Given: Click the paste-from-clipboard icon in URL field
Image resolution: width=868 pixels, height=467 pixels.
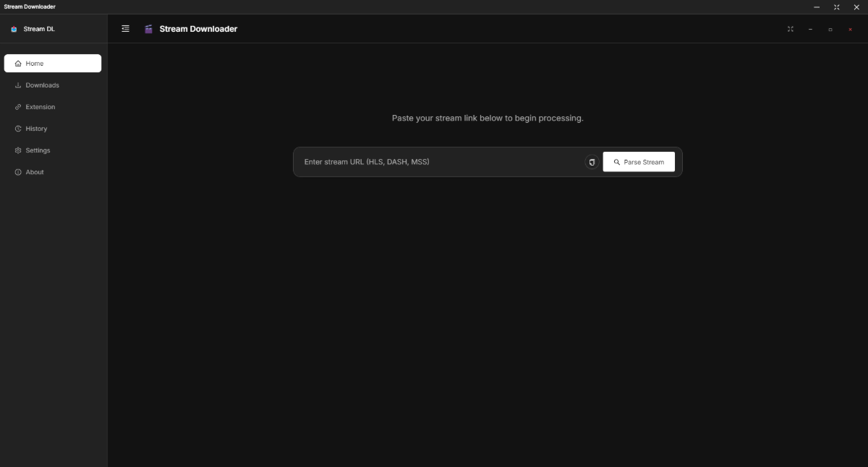Looking at the screenshot, I should pos(592,162).
